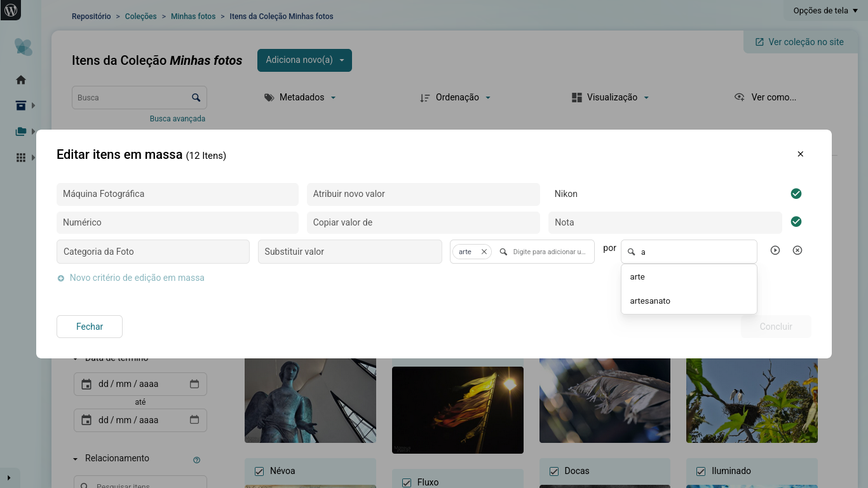Click the repository archive box icon
The width and height of the screenshot is (868, 488).
[x=20, y=105]
